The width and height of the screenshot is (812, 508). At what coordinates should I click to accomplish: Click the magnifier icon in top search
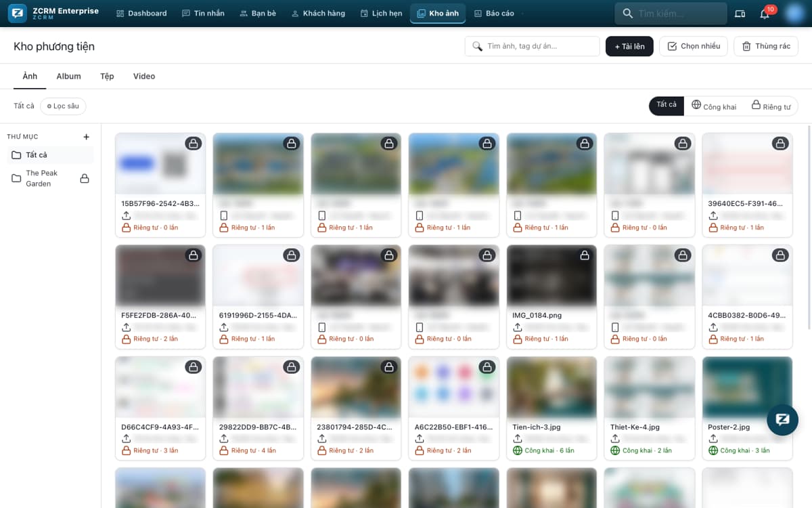coord(627,14)
